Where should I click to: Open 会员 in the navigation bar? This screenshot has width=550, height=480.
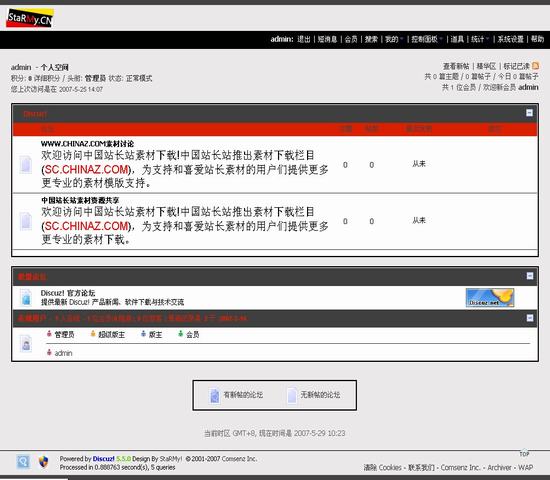tap(351, 39)
